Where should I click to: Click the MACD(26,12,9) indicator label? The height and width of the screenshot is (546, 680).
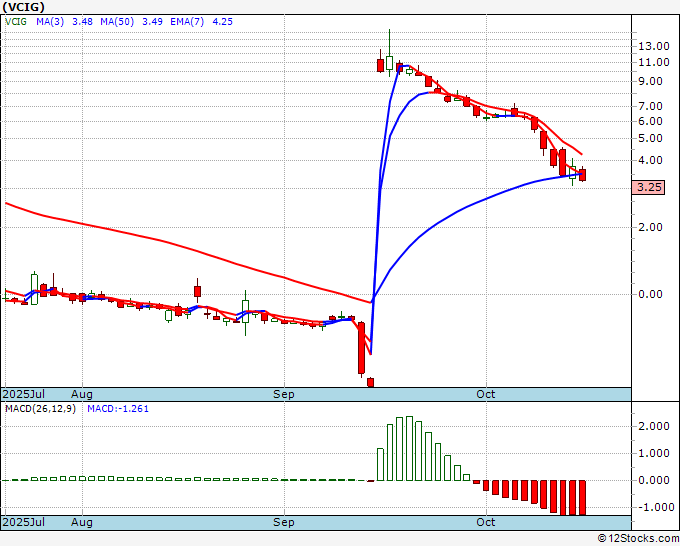(40, 409)
